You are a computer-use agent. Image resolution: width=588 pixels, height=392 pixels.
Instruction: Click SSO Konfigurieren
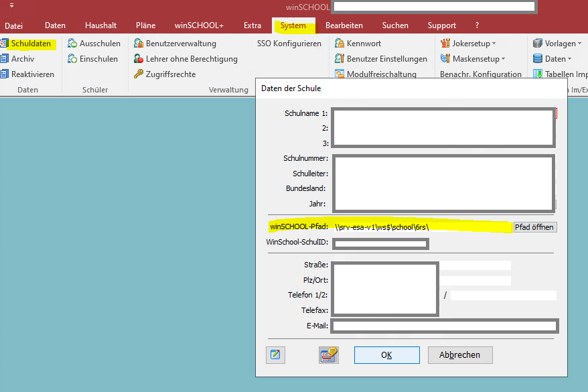tap(289, 44)
